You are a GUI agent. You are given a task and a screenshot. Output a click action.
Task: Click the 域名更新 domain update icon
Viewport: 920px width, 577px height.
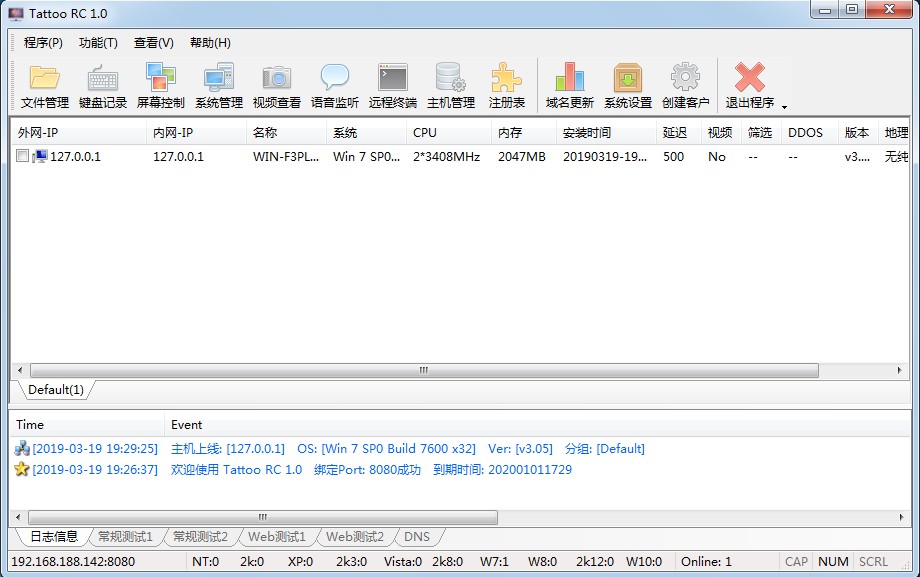[x=570, y=77]
